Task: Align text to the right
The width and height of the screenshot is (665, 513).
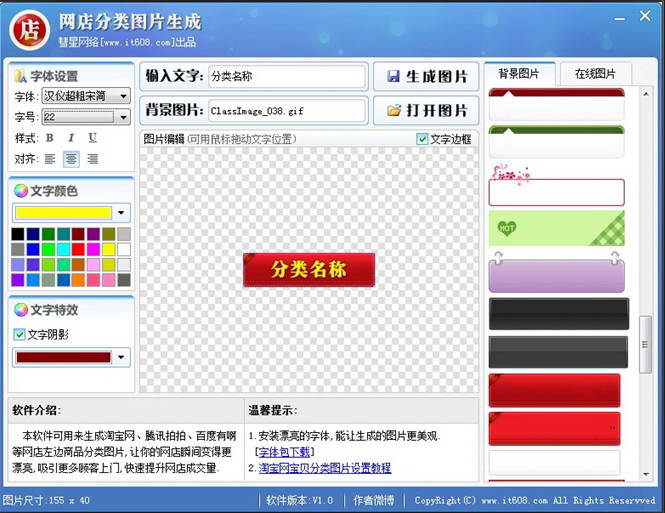Action: (92, 159)
